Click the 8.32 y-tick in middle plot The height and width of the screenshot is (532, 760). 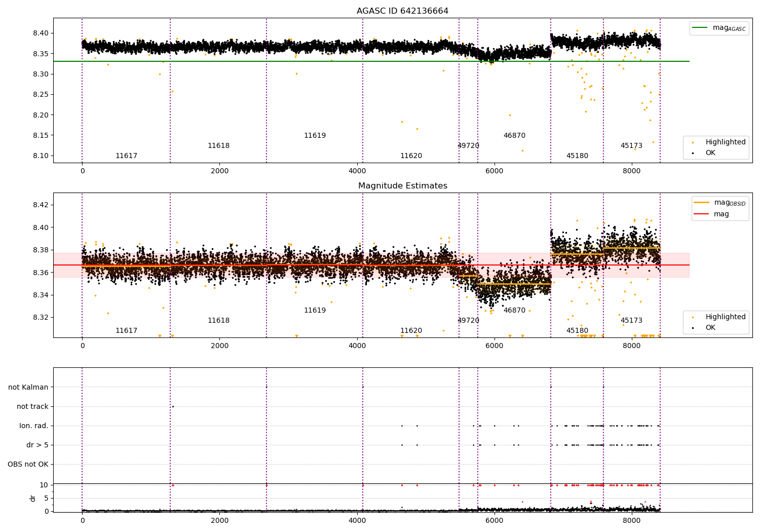pyautogui.click(x=41, y=318)
